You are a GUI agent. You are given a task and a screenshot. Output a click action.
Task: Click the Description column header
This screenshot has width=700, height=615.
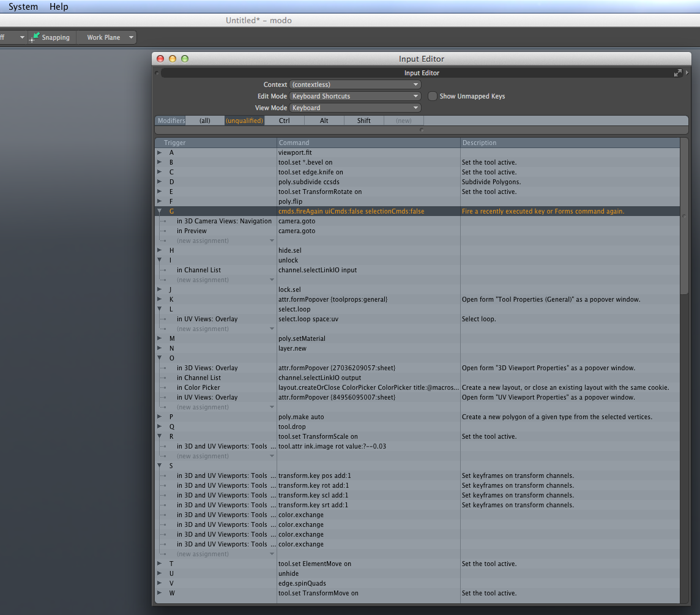pyautogui.click(x=570, y=143)
